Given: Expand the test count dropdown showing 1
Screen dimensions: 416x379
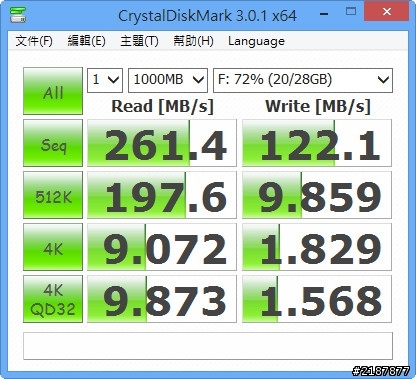Looking at the screenshot, I should [105, 80].
